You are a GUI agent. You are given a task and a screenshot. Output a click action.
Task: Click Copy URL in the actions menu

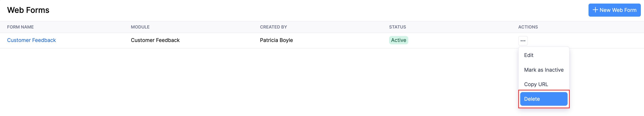[x=536, y=84]
